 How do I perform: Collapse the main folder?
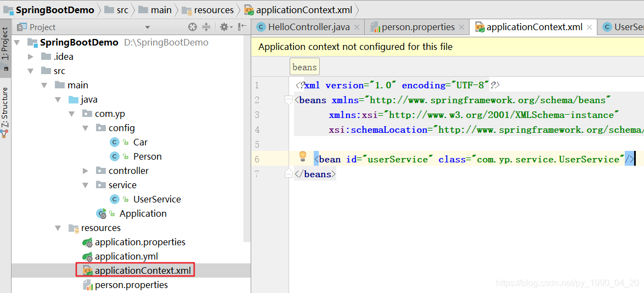pos(44,86)
